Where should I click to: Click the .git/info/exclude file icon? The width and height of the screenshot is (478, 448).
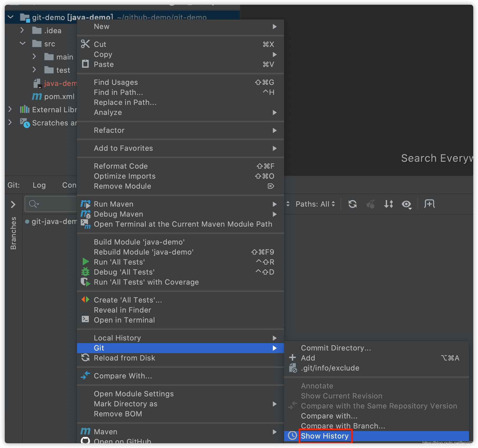293,368
